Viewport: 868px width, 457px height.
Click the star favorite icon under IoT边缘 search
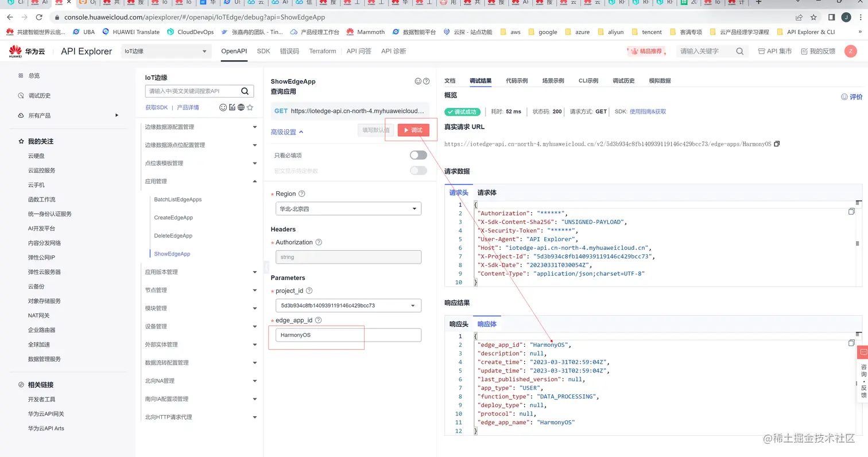[250, 107]
